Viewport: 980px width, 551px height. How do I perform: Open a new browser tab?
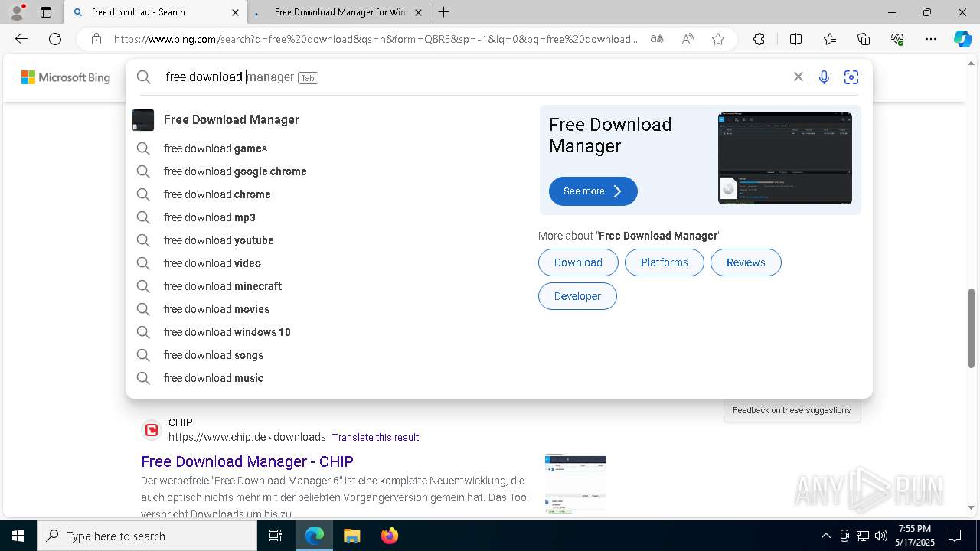tap(443, 12)
